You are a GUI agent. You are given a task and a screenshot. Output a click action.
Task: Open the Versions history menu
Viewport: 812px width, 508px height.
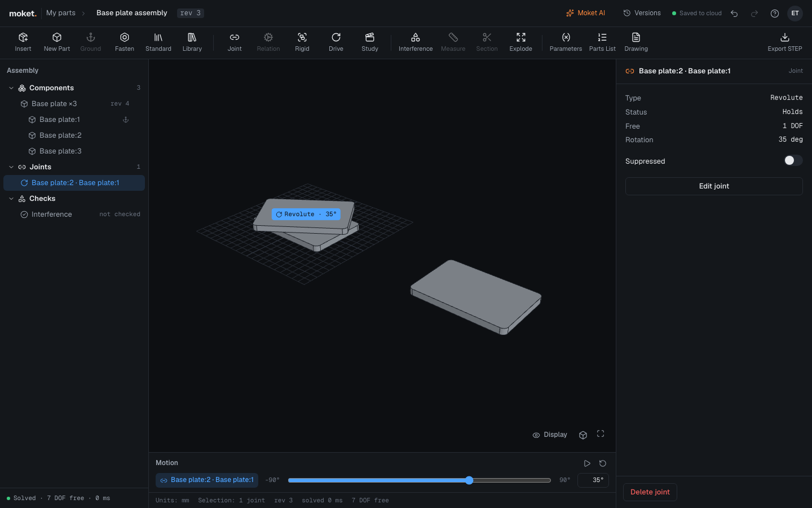click(x=642, y=13)
